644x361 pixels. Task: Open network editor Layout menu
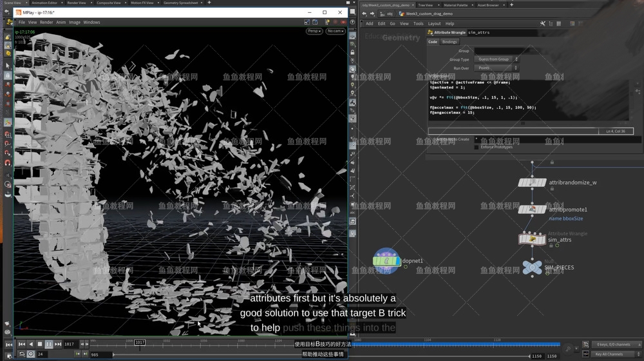pyautogui.click(x=434, y=23)
